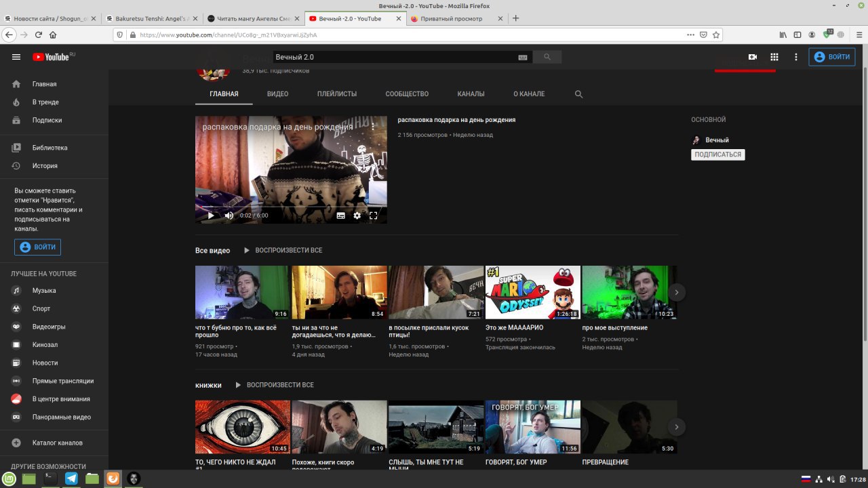Open the player settings gear
The width and height of the screenshot is (868, 488).
click(x=357, y=216)
